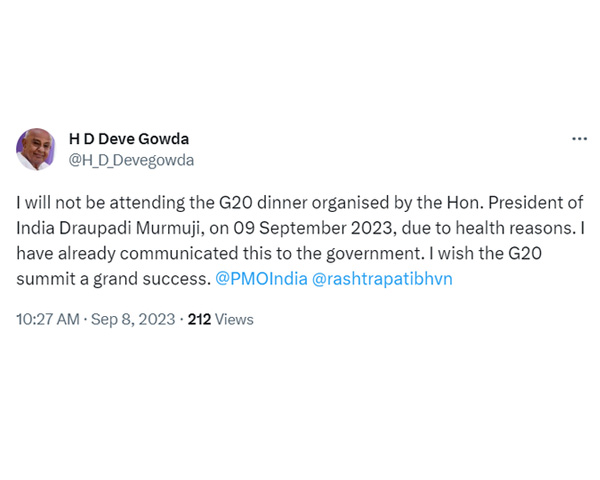Click the Sep 8, 2023 date

pos(133,319)
